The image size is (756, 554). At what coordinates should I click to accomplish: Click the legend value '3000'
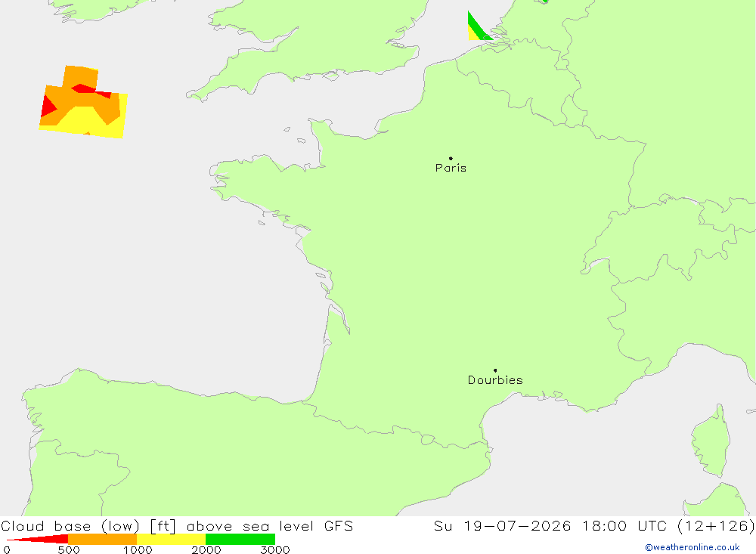[x=275, y=549]
